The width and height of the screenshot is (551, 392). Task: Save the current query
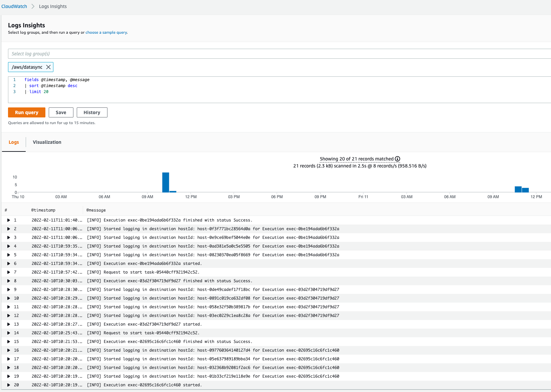[x=61, y=112]
